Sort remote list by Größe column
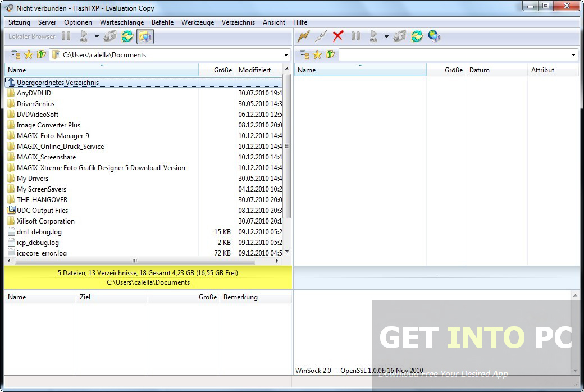 click(x=446, y=70)
